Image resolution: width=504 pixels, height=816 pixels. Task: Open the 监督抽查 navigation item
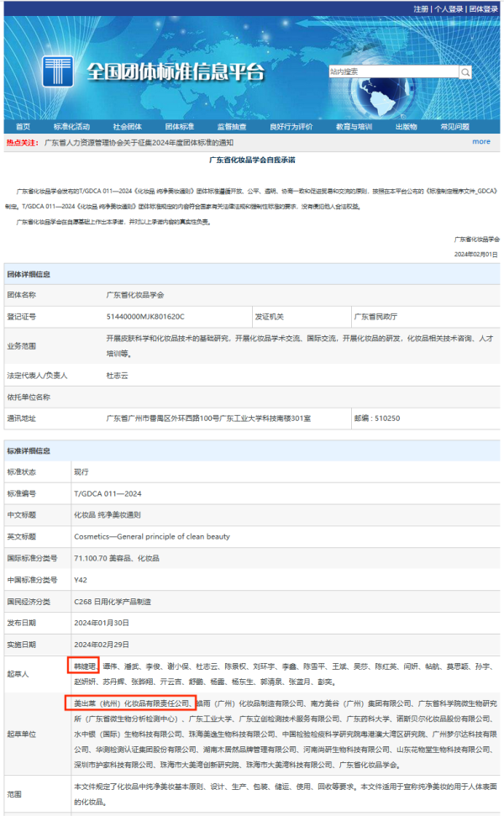[x=232, y=127]
